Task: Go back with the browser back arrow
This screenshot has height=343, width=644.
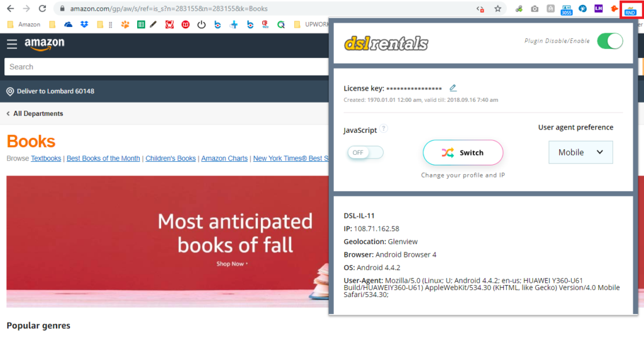Action: point(10,8)
